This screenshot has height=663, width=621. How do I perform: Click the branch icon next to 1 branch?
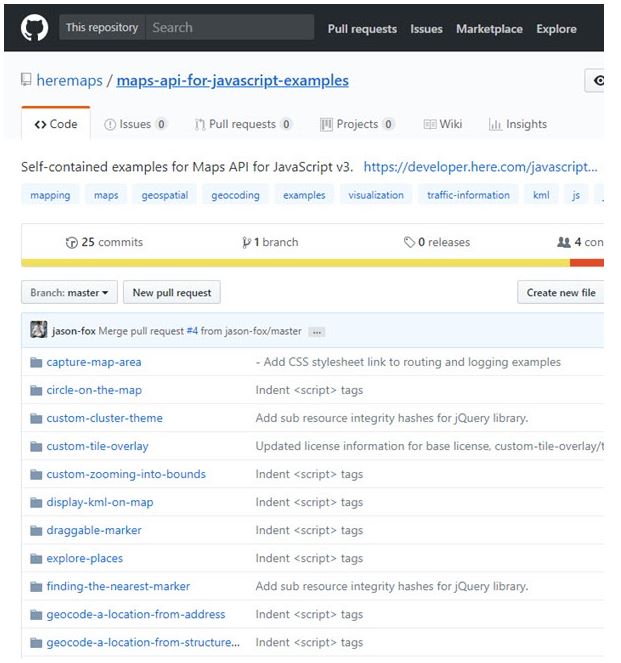pyautogui.click(x=246, y=242)
